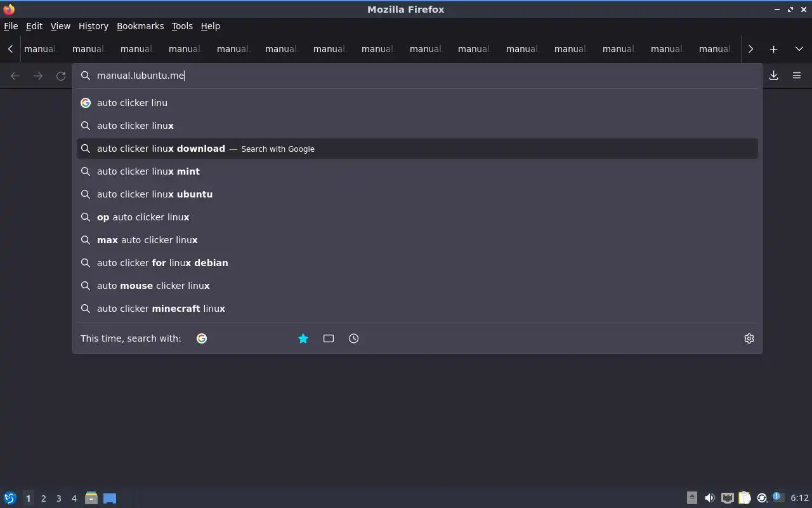The height and width of the screenshot is (508, 812).
Task: Open the Tools menu
Action: point(182,26)
